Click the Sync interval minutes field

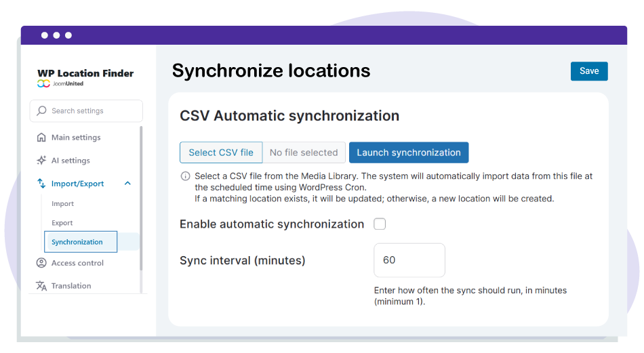click(409, 260)
